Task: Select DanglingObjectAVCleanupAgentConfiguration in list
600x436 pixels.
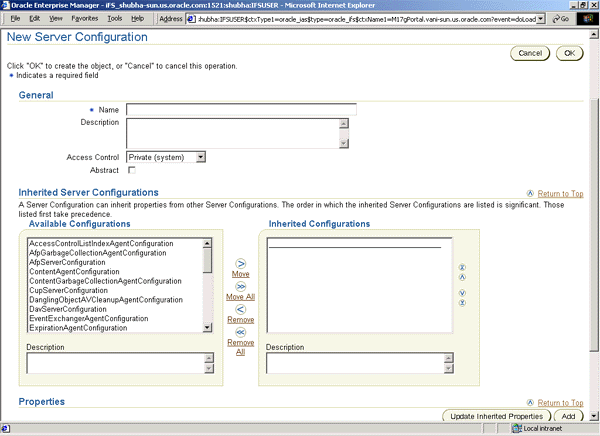Action: pos(106,300)
